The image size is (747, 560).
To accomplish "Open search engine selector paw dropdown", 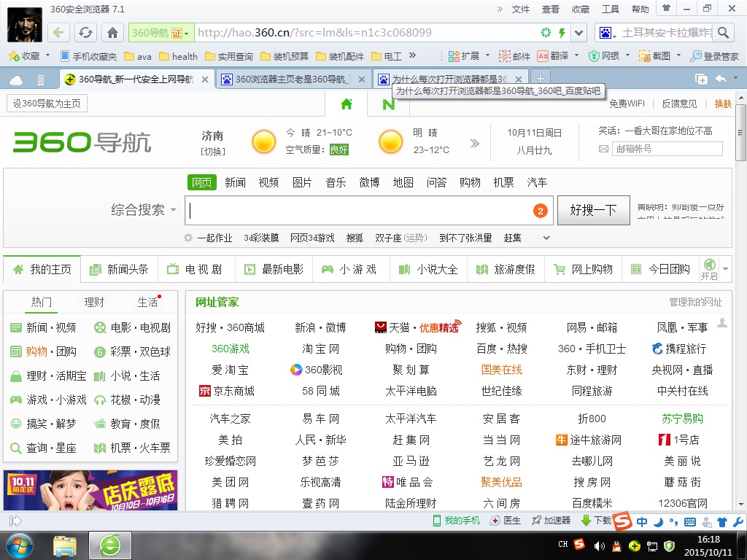I will 608,32.
